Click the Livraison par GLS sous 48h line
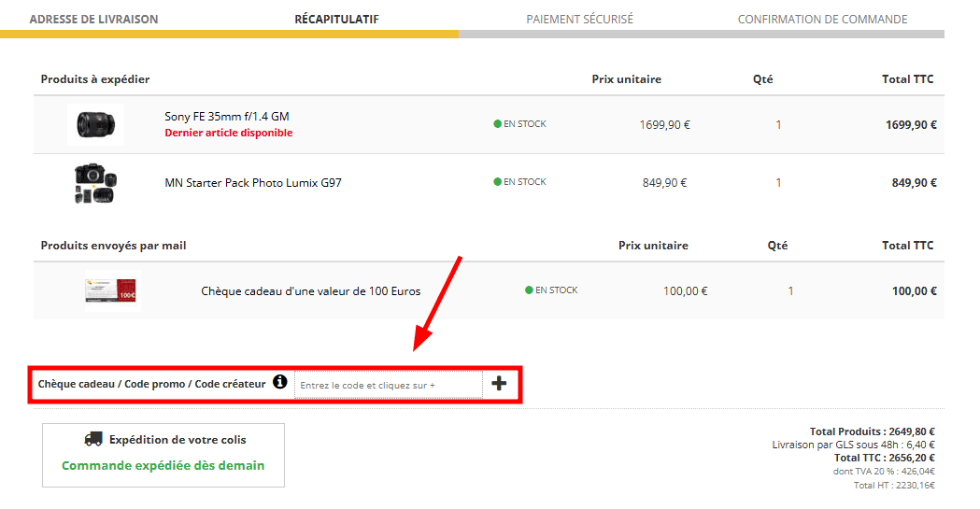Viewport: 980px width, 509px height. coord(853,445)
